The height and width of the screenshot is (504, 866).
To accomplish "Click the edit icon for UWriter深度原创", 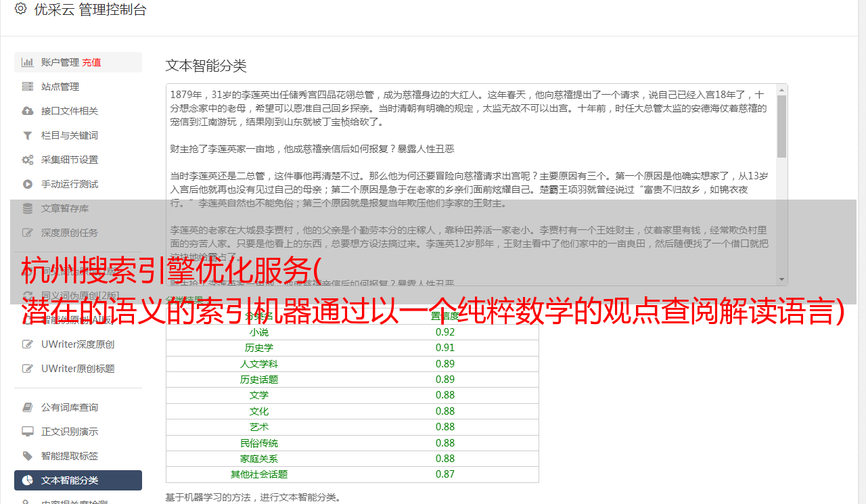I will coord(28,344).
